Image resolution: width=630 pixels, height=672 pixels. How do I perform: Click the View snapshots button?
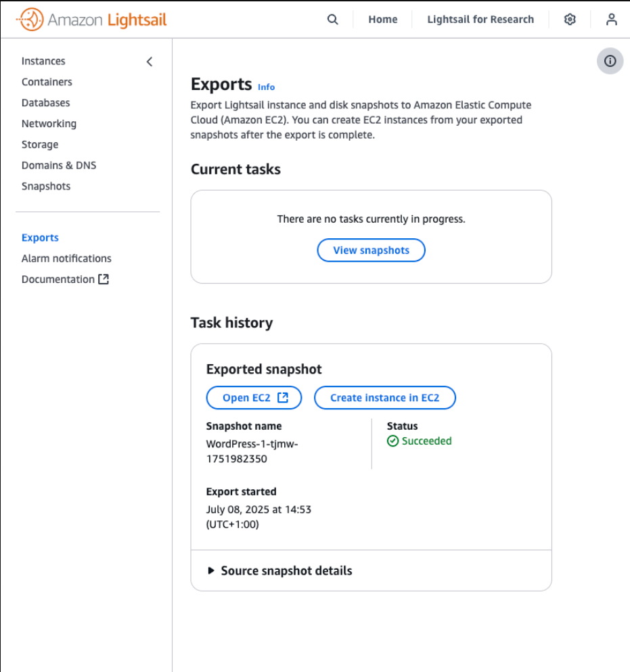pos(371,250)
